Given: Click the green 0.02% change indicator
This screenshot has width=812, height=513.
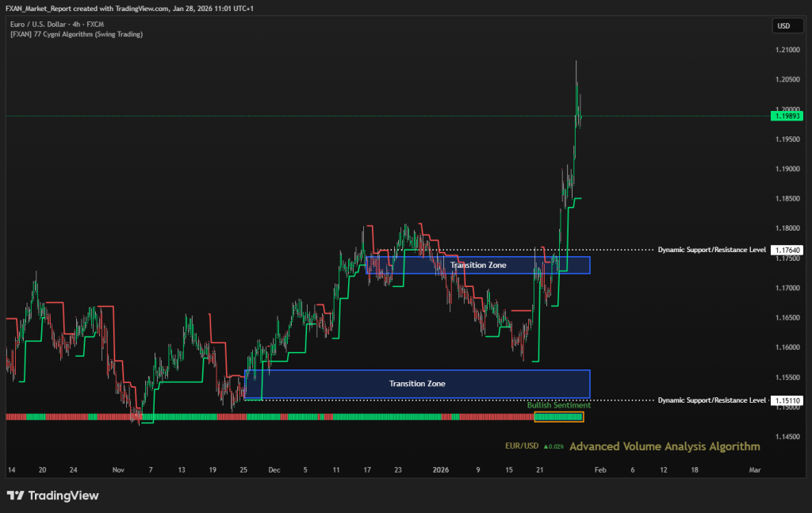Looking at the screenshot, I should [553, 446].
